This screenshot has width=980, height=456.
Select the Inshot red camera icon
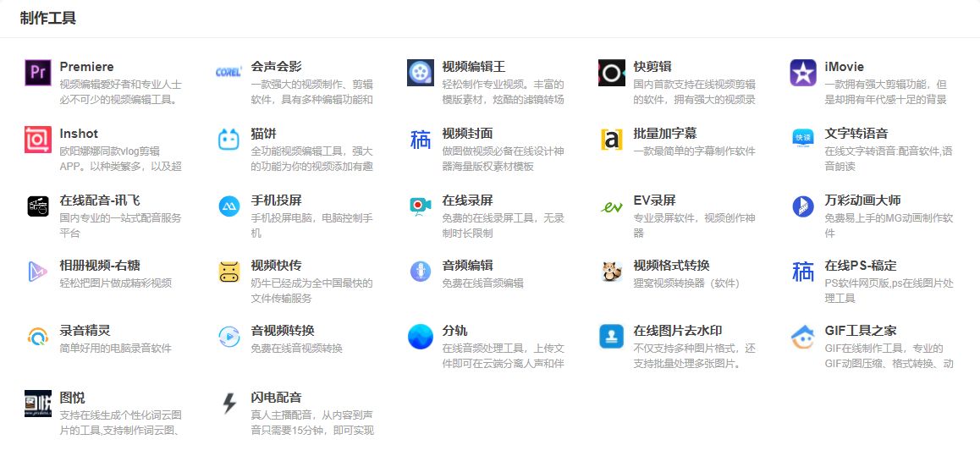point(38,140)
